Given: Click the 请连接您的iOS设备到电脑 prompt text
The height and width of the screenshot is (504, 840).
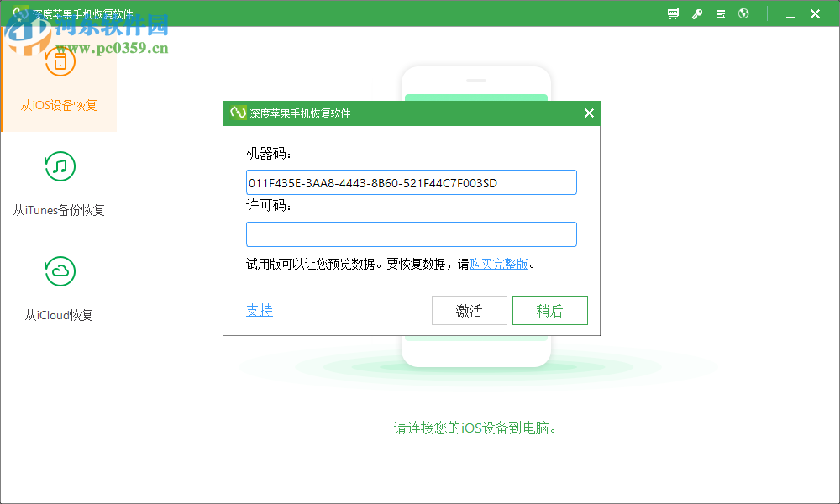Looking at the screenshot, I should (x=475, y=427).
